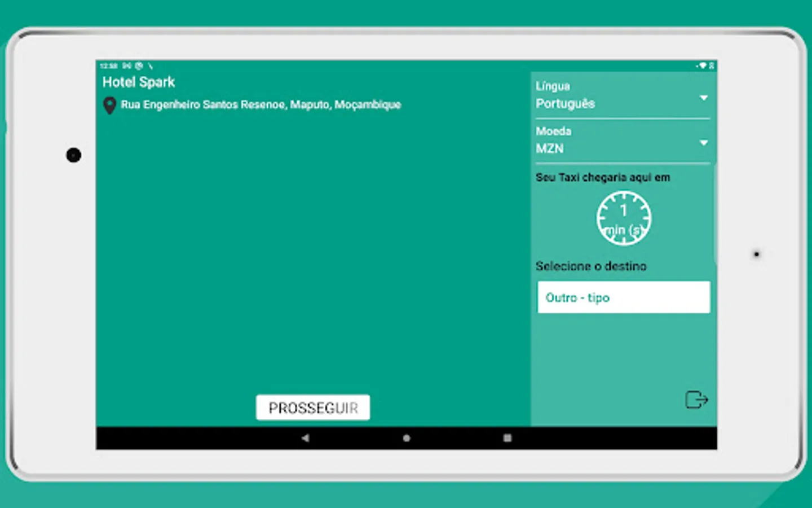Click the logout exit icon
The width and height of the screenshot is (812, 508).
696,399
